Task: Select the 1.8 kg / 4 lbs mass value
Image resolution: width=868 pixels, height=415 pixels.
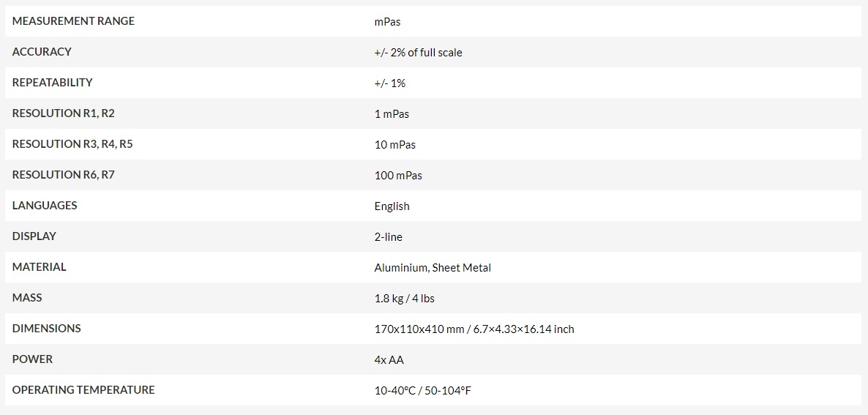Action: pos(404,299)
